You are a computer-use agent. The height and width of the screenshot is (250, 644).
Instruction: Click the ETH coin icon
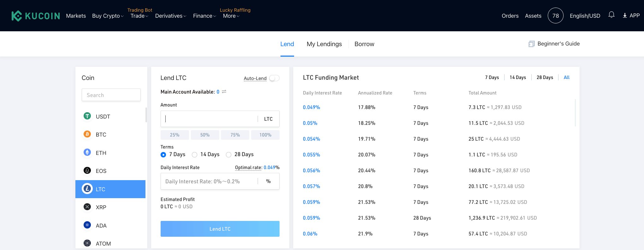[87, 152]
